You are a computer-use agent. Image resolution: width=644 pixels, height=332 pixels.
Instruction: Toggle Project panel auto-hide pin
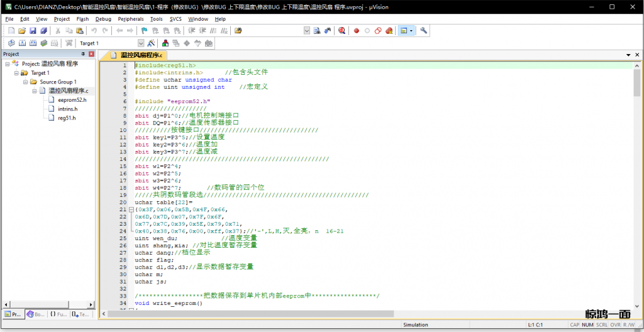tap(83, 54)
